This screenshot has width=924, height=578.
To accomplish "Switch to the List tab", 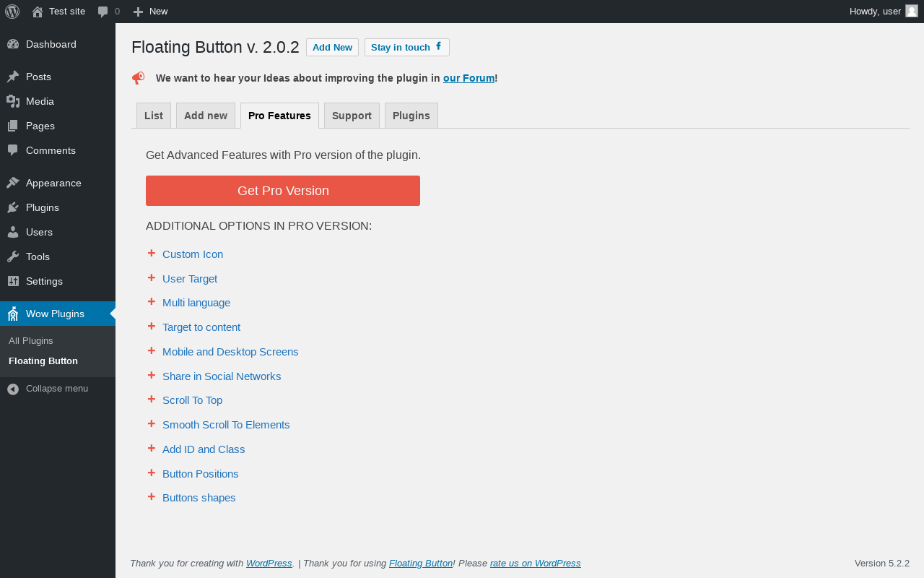I will click(154, 116).
